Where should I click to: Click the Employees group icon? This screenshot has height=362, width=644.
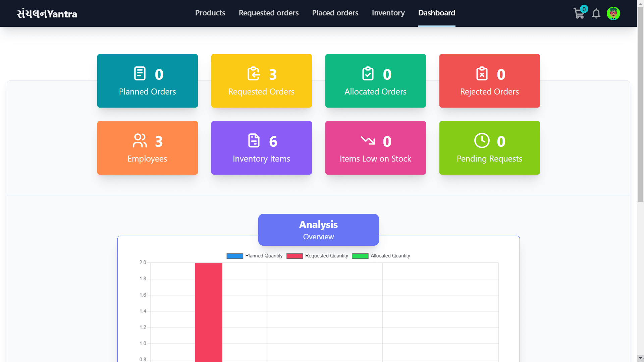point(139,140)
